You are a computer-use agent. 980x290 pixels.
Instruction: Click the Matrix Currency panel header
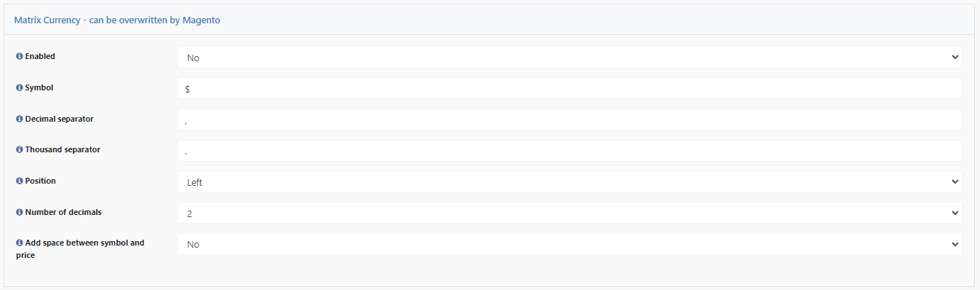pyautogui.click(x=489, y=20)
